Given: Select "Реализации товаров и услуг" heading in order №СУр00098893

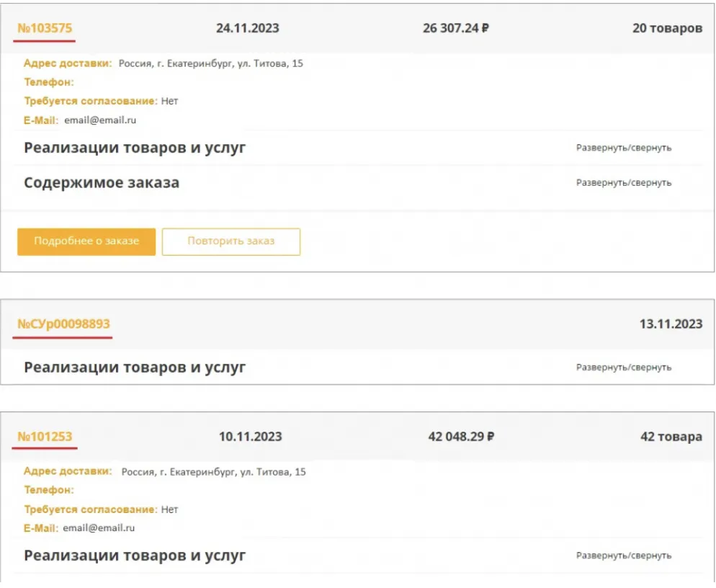Looking at the screenshot, I should coord(135,367).
